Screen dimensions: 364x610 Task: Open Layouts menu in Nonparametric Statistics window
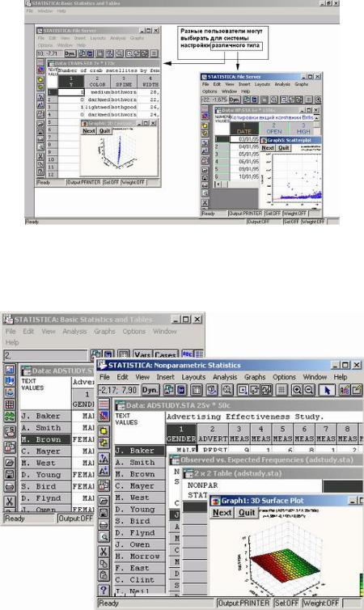click(x=193, y=377)
